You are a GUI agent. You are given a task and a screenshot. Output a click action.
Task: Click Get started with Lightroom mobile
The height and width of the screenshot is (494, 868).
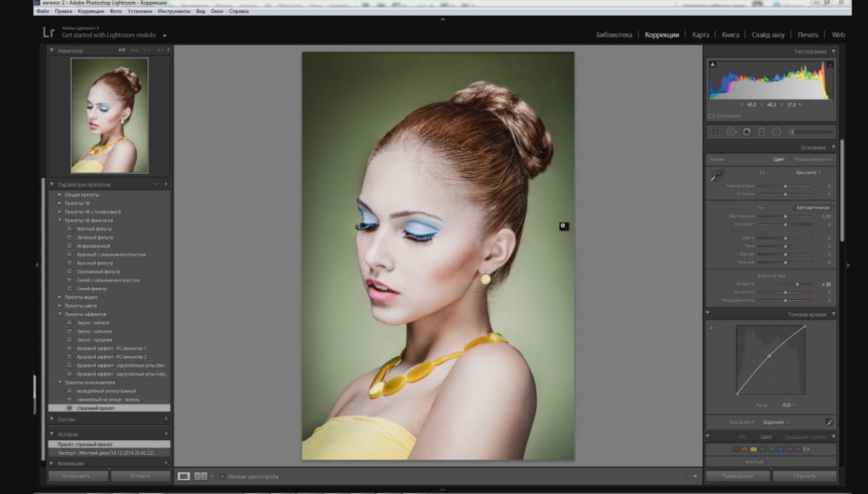coord(111,35)
